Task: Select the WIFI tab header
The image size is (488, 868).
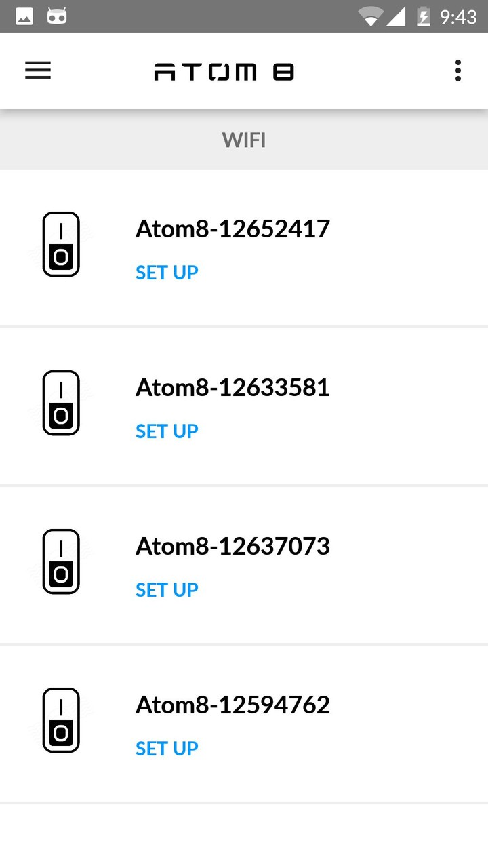Action: coord(244,140)
